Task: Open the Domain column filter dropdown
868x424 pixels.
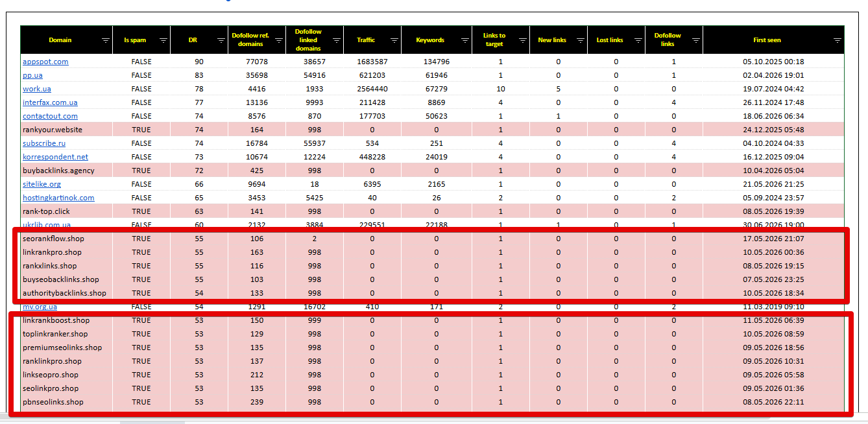Action: click(106, 40)
